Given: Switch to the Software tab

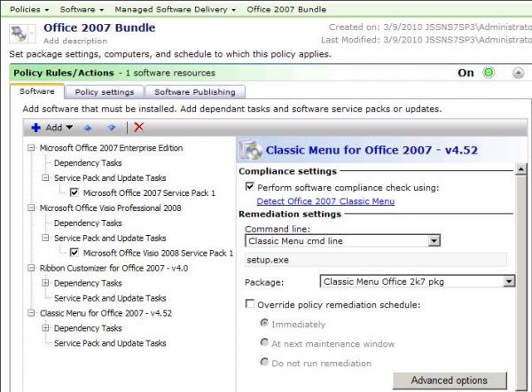Looking at the screenshot, I should [x=37, y=91].
